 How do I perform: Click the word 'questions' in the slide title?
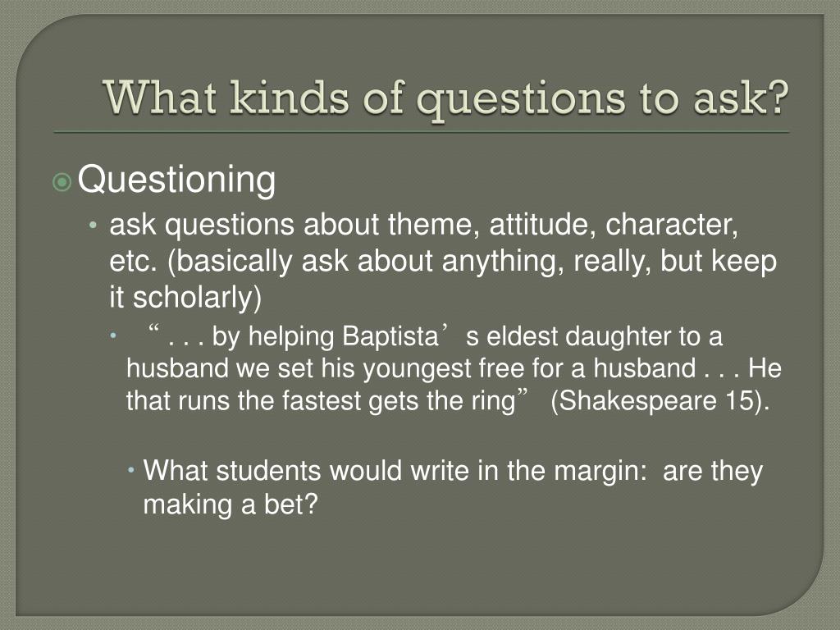(x=521, y=101)
